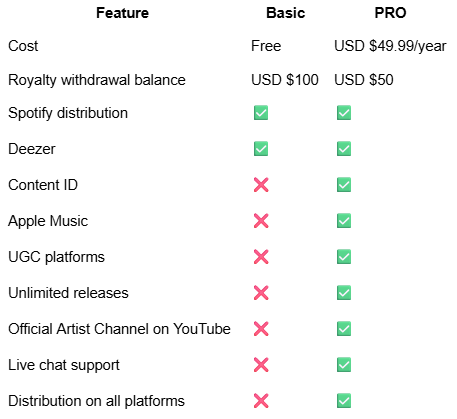Viewport: 457px width, 419px height.
Task: Click the PRO checkmark for Spotify distribution
Action: pos(344,113)
